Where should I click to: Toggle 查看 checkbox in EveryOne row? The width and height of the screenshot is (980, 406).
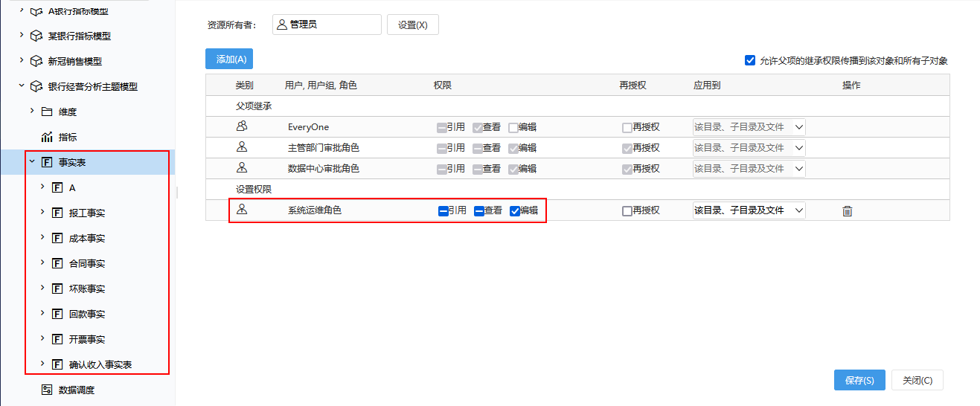click(478, 128)
